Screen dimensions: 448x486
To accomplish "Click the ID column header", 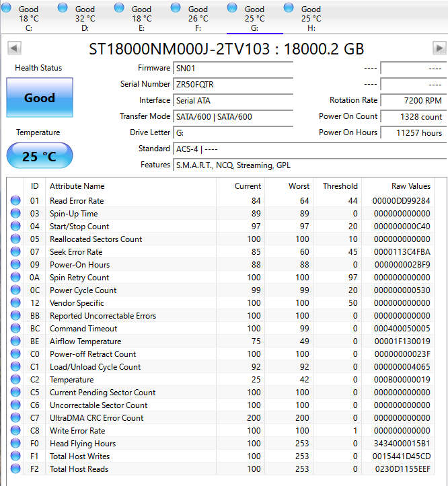I will (x=34, y=186).
